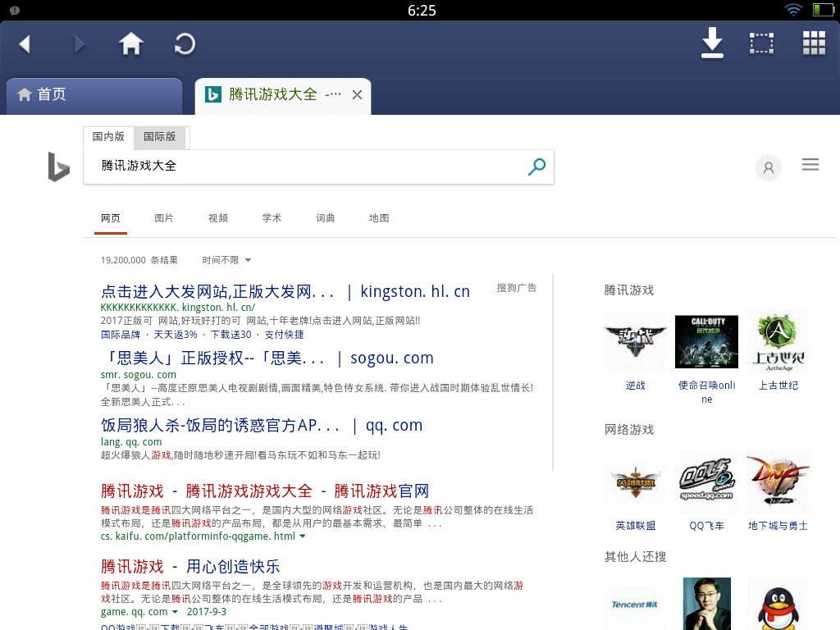840x630 pixels.
Task: Open the 点击进入大发网站 ad result
Action: (285, 291)
